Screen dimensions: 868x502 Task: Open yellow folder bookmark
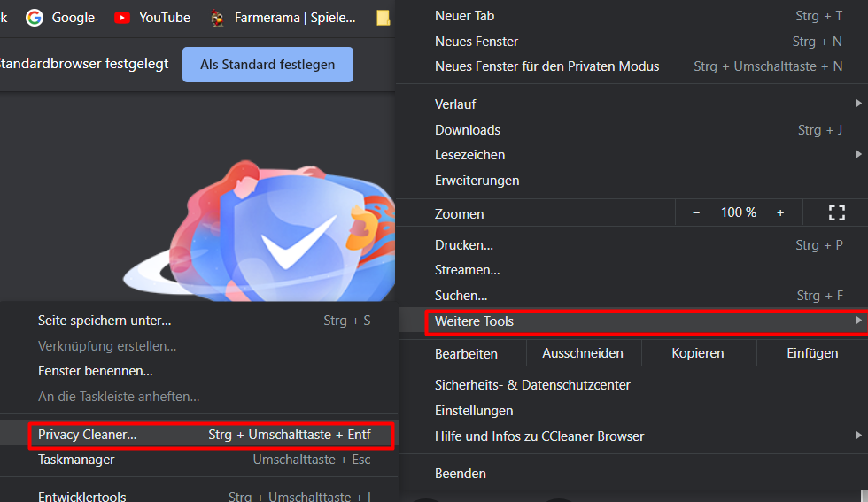pos(383,18)
